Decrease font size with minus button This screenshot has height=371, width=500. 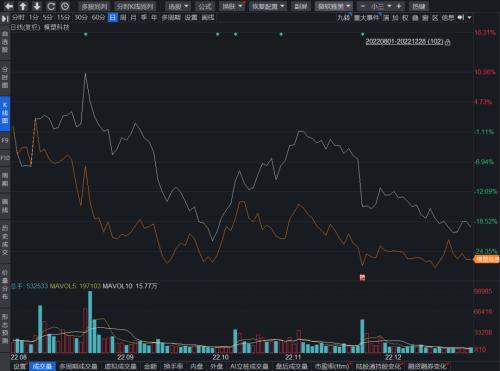(x=363, y=6)
